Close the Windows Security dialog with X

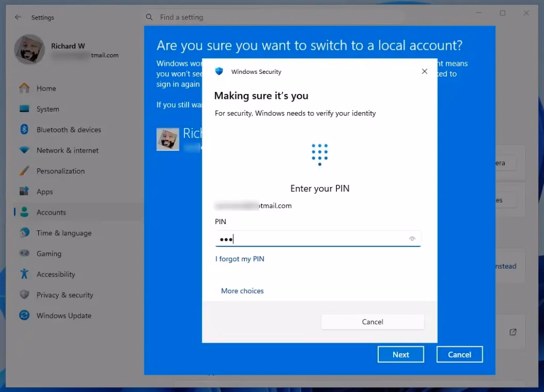(x=424, y=71)
